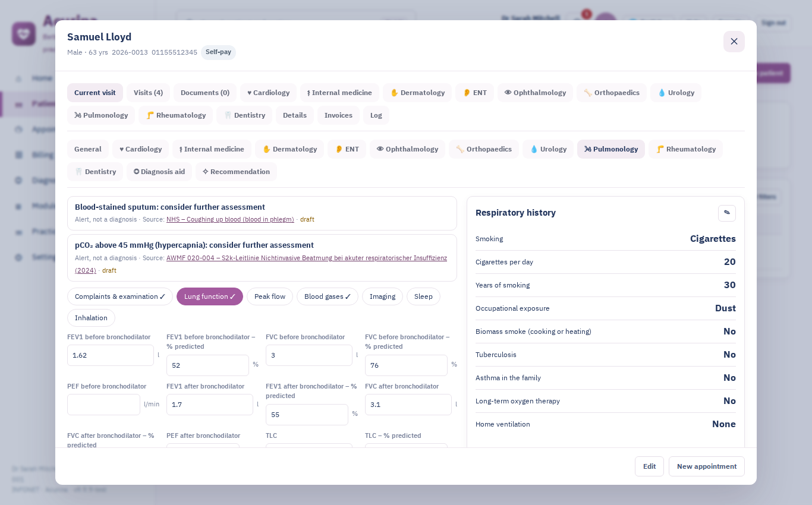Click the "Blood-stained sputum" alert heading
The width and height of the screenshot is (812, 505).
(170, 207)
